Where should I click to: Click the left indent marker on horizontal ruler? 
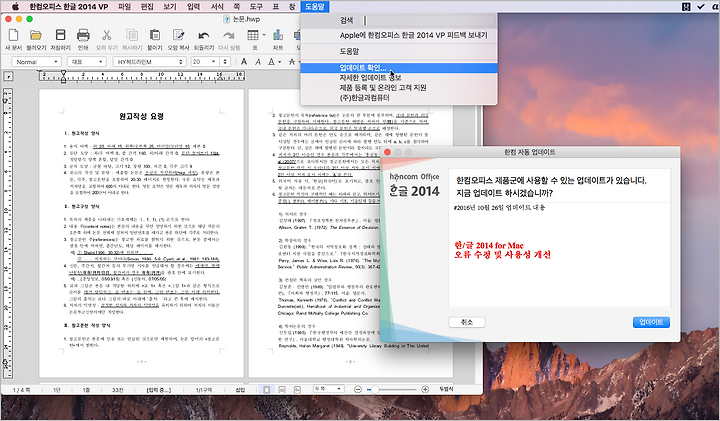click(63, 77)
